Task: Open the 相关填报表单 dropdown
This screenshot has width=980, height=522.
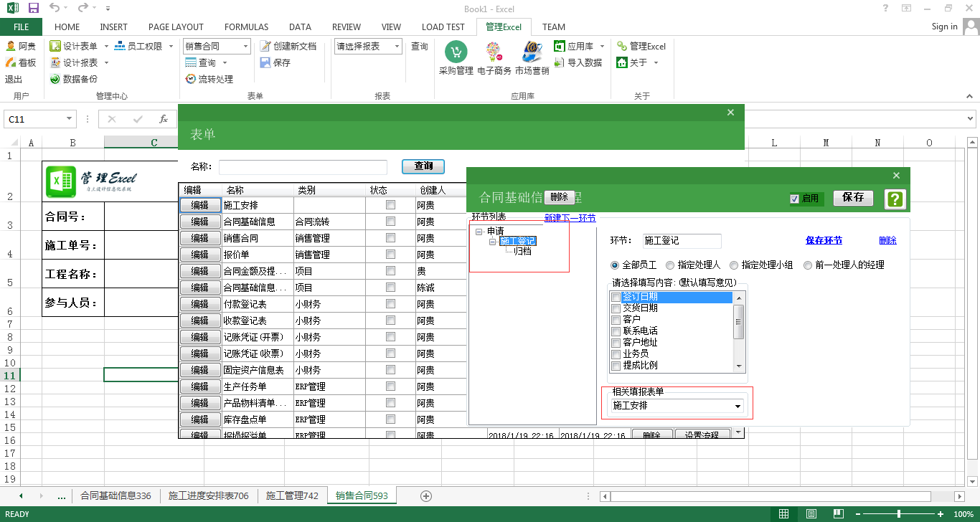Action: pos(738,407)
